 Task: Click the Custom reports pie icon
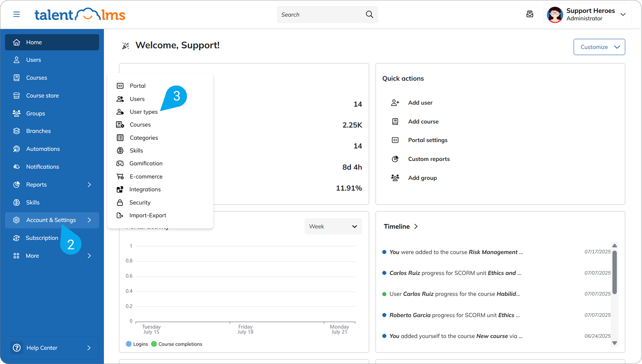click(x=395, y=159)
